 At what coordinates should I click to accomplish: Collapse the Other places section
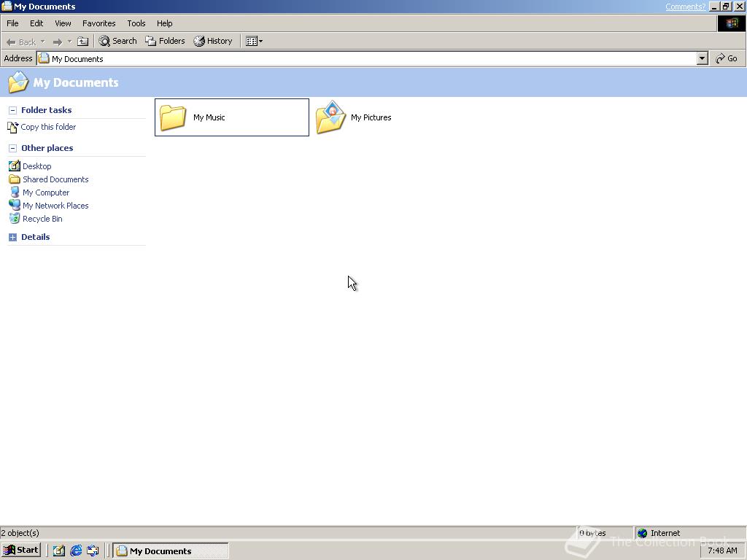pos(13,149)
